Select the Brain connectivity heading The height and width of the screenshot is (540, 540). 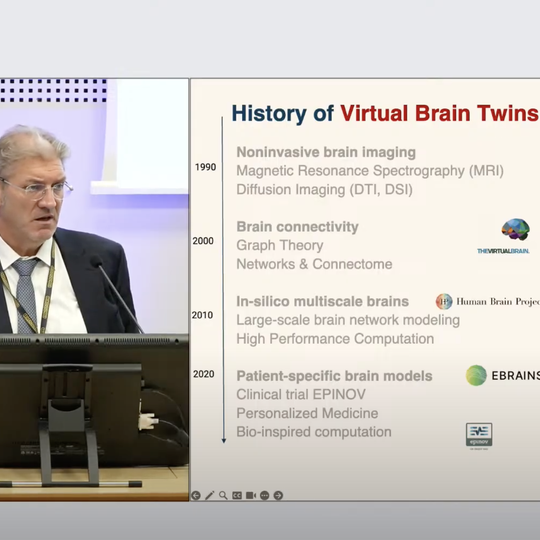click(x=297, y=227)
